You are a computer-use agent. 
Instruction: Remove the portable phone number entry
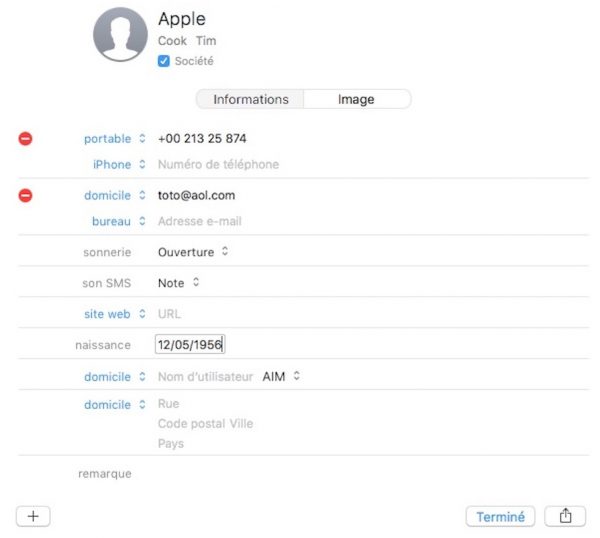(x=26, y=139)
